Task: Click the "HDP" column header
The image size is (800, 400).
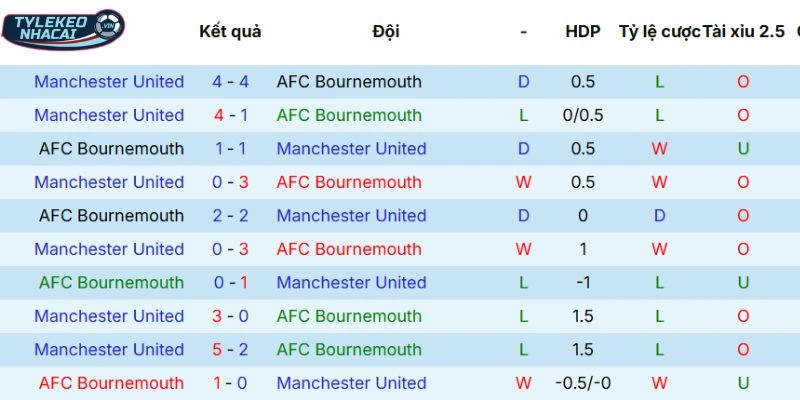Action: 582,31
